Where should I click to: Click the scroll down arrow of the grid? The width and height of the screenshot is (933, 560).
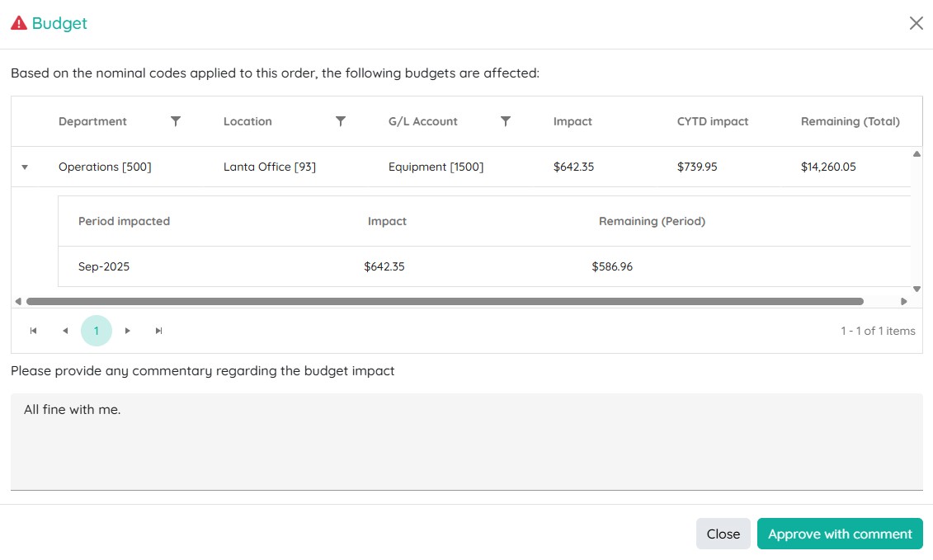click(x=917, y=289)
